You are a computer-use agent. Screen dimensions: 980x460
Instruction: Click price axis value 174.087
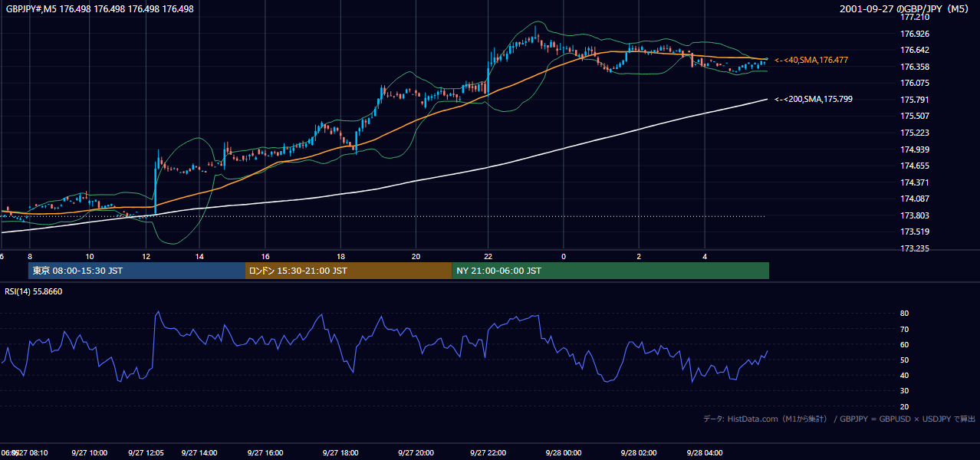coord(915,199)
